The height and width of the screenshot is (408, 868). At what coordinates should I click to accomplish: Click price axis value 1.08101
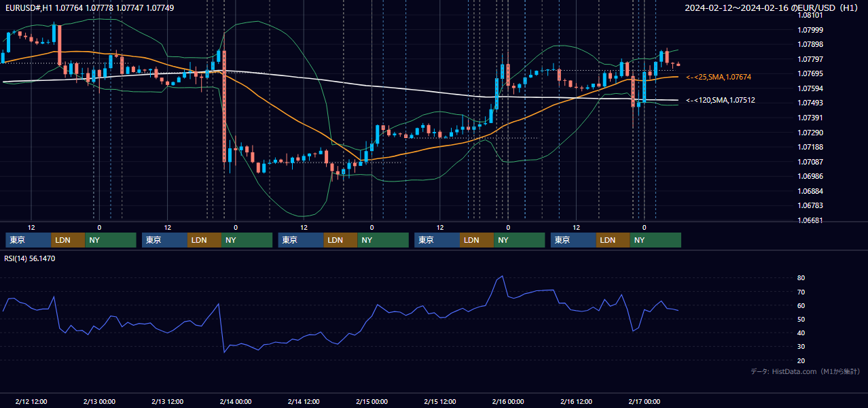point(810,15)
